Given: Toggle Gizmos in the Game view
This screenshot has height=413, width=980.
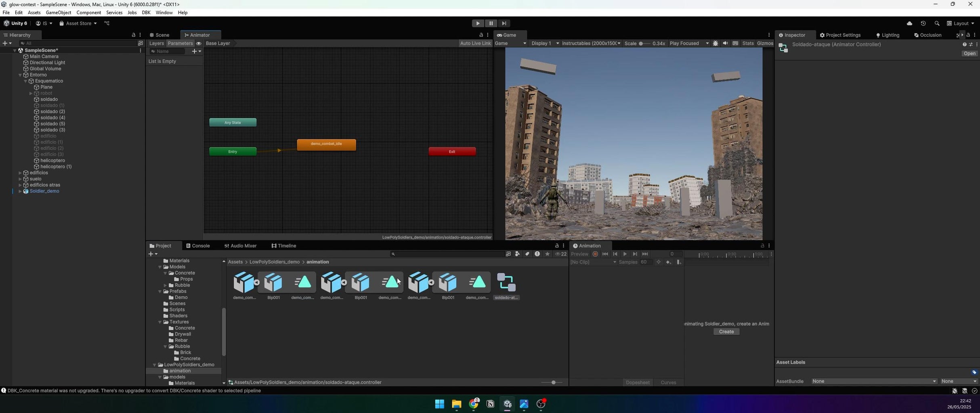Looking at the screenshot, I should [765, 43].
